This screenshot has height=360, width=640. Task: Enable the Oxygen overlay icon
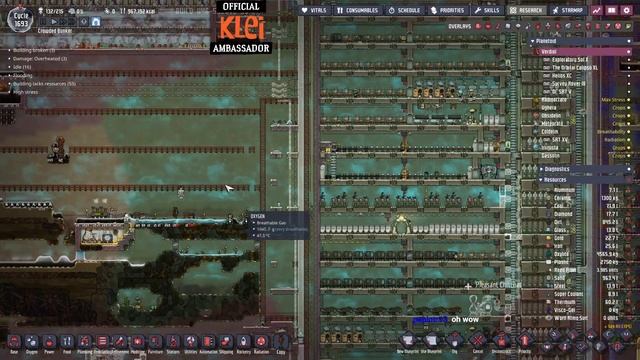478,26
